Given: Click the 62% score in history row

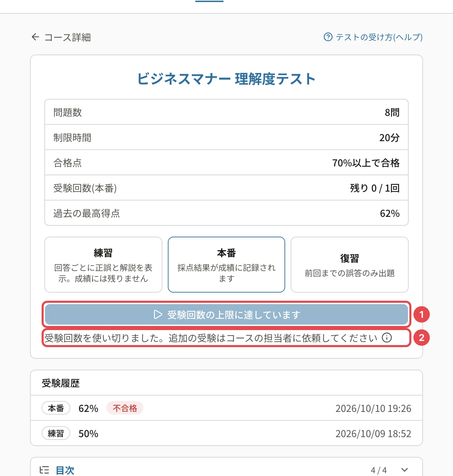Looking at the screenshot, I should pyautogui.click(x=88, y=408).
